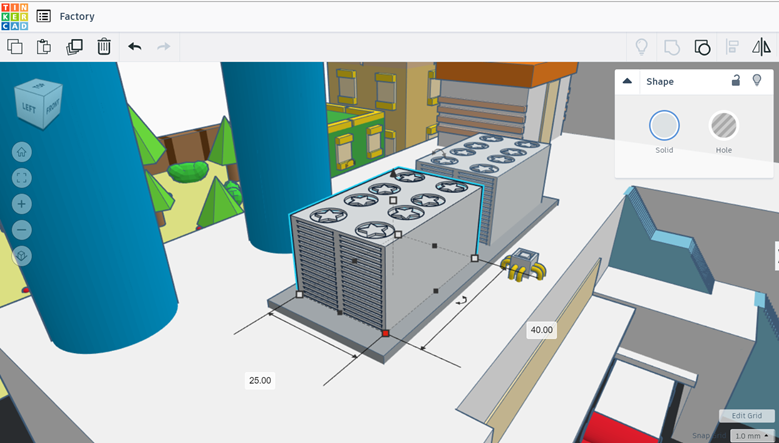Click the rotation arrow handle near 40.00
This screenshot has height=443, width=779.
(463, 300)
